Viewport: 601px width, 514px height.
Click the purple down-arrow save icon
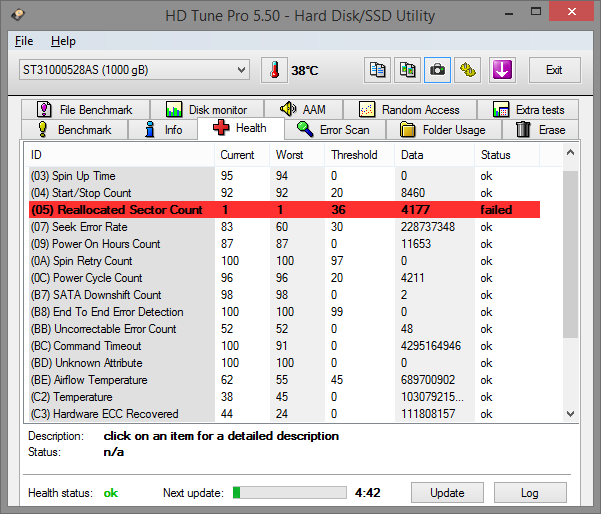click(501, 70)
